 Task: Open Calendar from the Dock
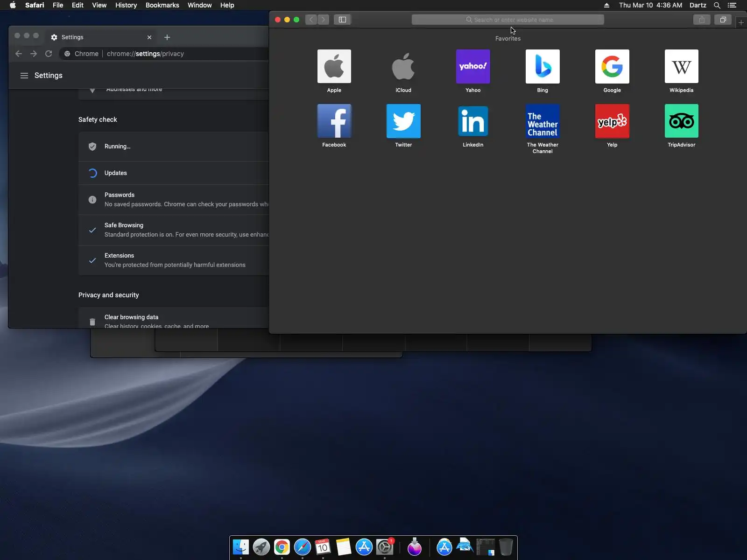[x=323, y=547]
